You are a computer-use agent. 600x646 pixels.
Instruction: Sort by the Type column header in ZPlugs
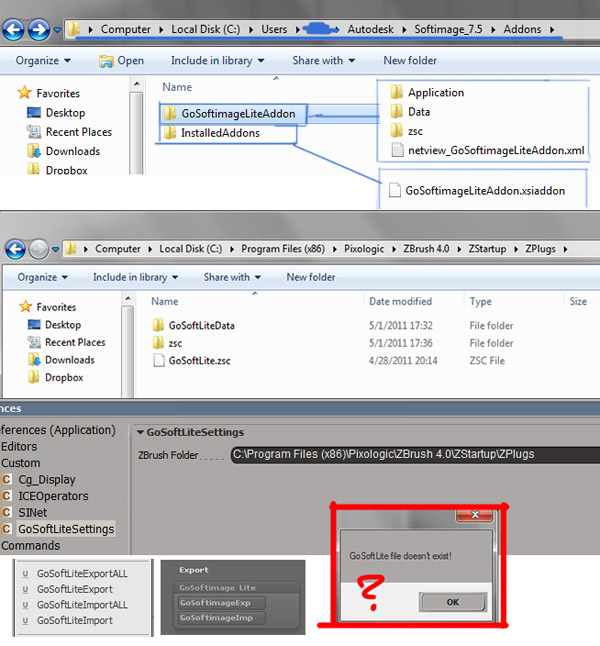tap(480, 302)
